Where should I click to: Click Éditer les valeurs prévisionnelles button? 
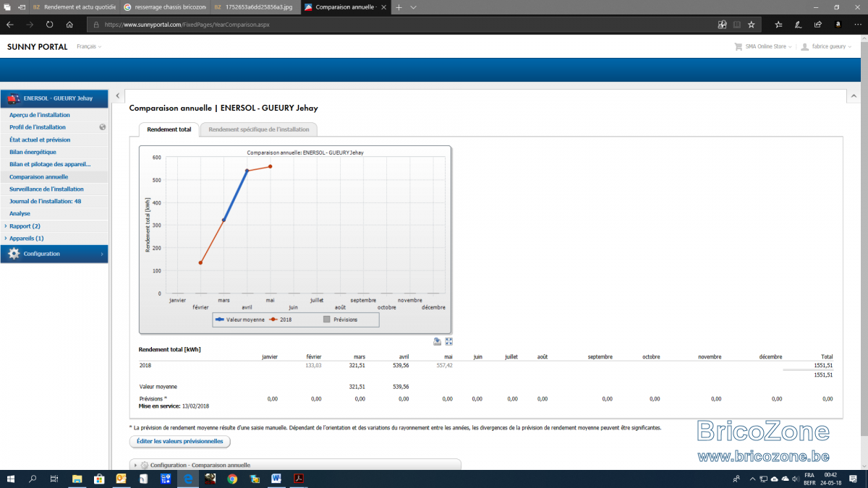click(x=180, y=441)
